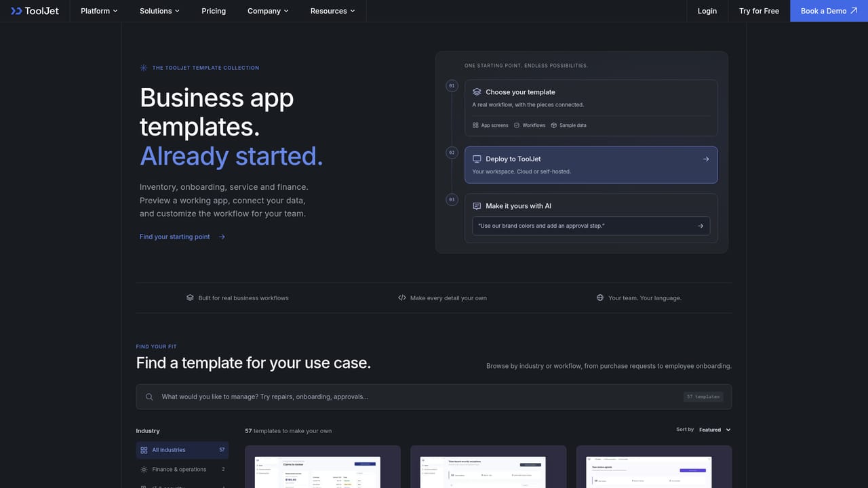Click the Try for Free button
The height and width of the screenshot is (488, 868).
pyautogui.click(x=759, y=11)
